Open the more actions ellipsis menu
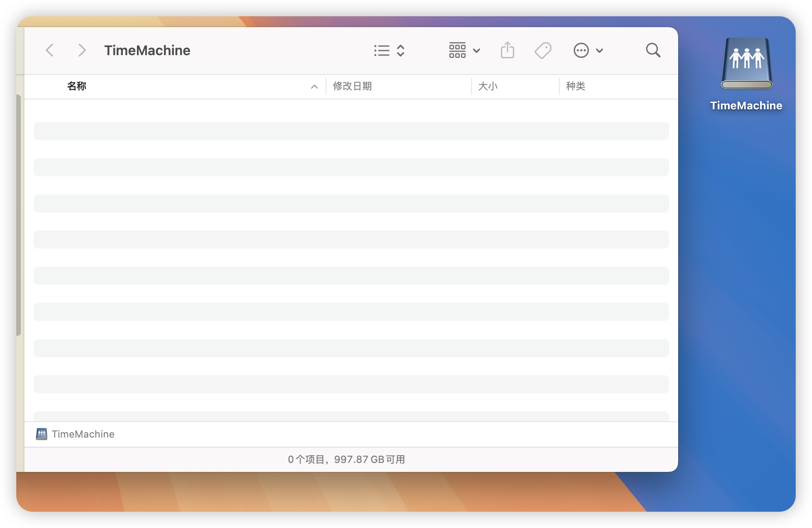Screen dimensions: 812x528 coord(588,51)
